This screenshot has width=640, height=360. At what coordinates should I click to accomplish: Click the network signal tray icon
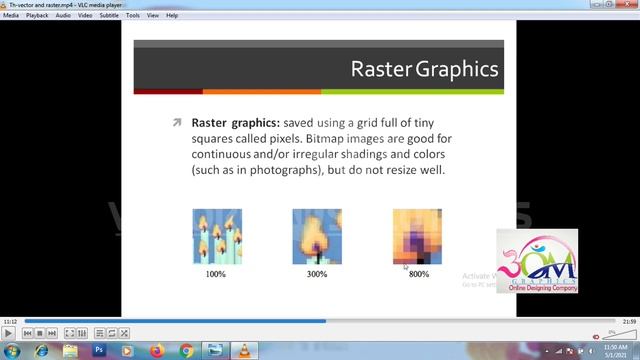pyautogui.click(x=558, y=351)
